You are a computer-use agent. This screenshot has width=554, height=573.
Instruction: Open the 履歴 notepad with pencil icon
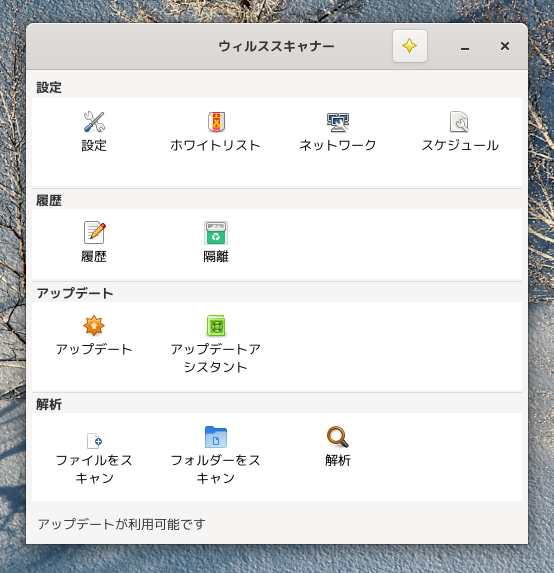[x=94, y=232]
